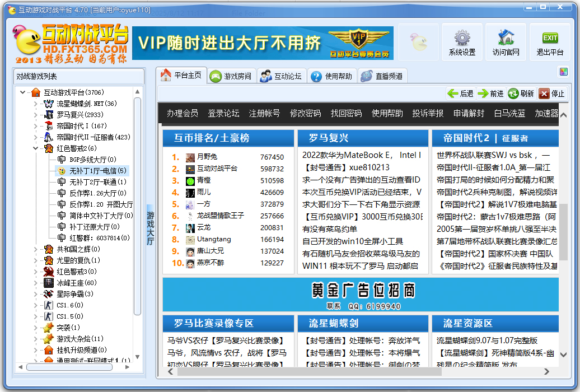This screenshot has height=392, width=580.
Task: Click the 突袭 star icon
Action: 49,328
